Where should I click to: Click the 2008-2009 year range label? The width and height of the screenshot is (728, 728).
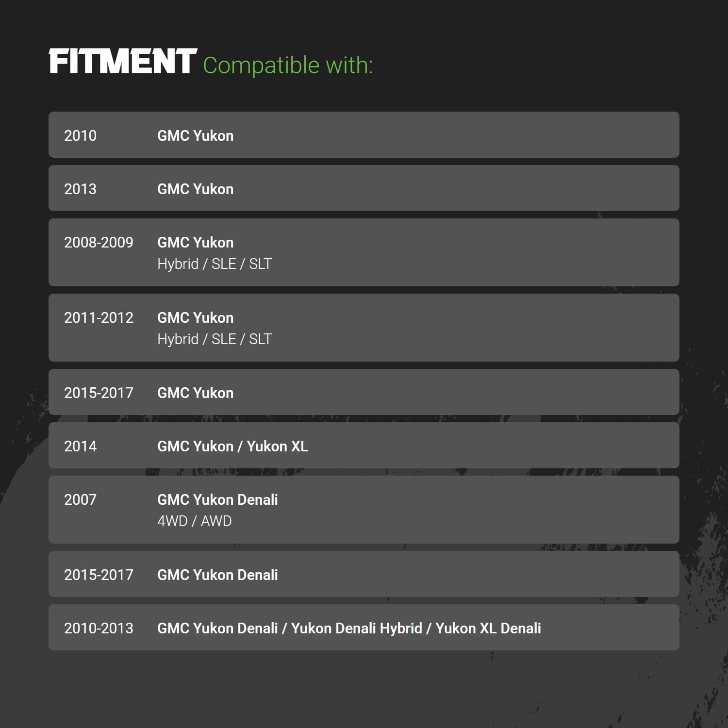click(x=99, y=243)
